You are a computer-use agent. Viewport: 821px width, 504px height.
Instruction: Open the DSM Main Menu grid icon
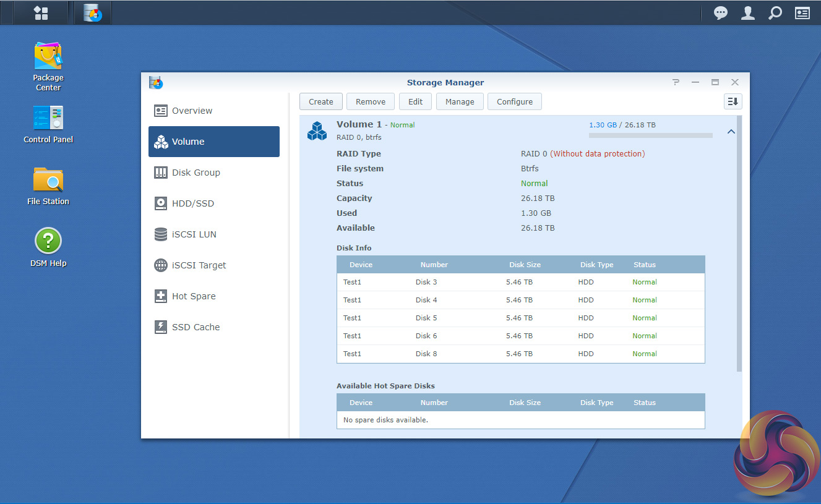pyautogui.click(x=41, y=12)
